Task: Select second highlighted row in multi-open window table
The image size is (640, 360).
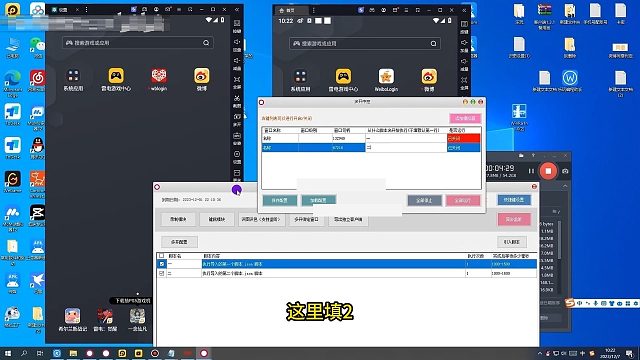Action: pos(371,147)
